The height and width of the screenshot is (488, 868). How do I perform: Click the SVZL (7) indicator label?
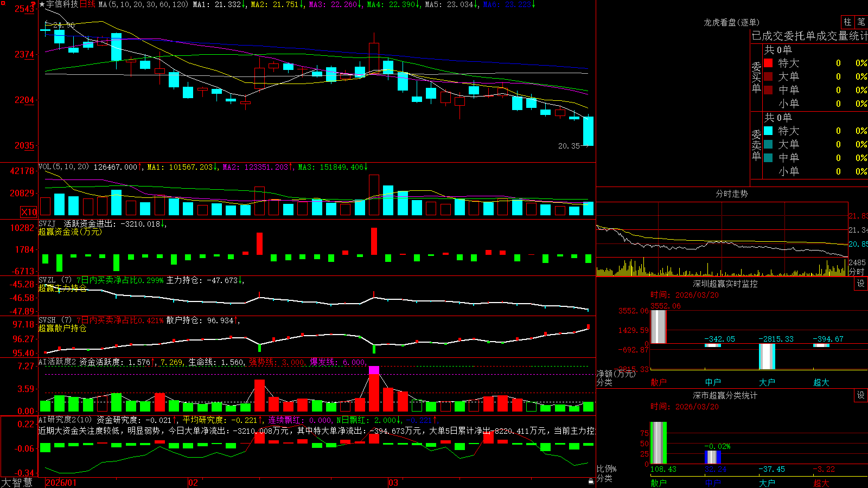tap(55, 280)
